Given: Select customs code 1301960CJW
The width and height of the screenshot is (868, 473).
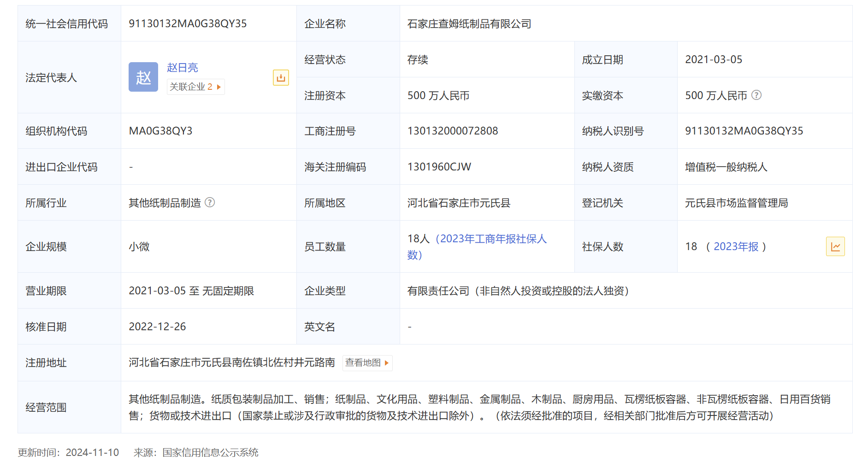Looking at the screenshot, I should click(x=439, y=167).
